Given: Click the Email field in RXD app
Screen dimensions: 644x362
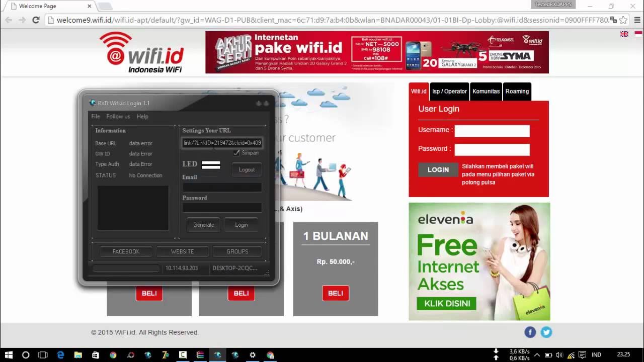Looking at the screenshot, I should pos(222,187).
